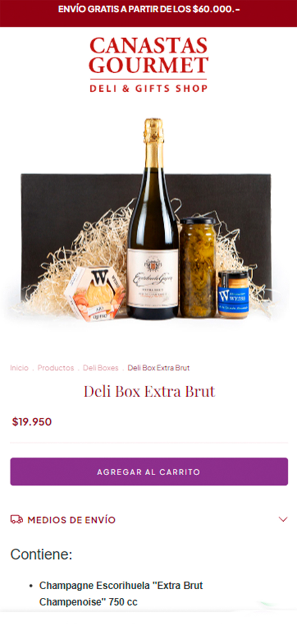Click the pickle jar in the product photo
This screenshot has width=297, height=644.
[197, 268]
